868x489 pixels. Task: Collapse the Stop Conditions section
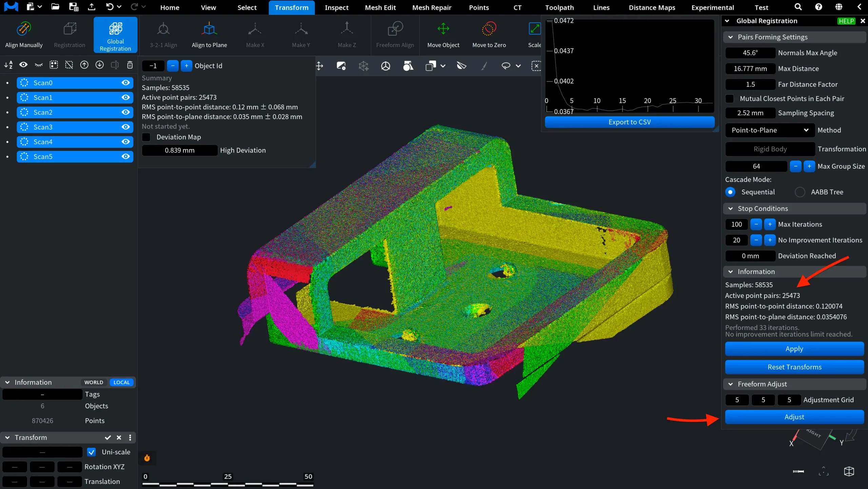(x=731, y=209)
